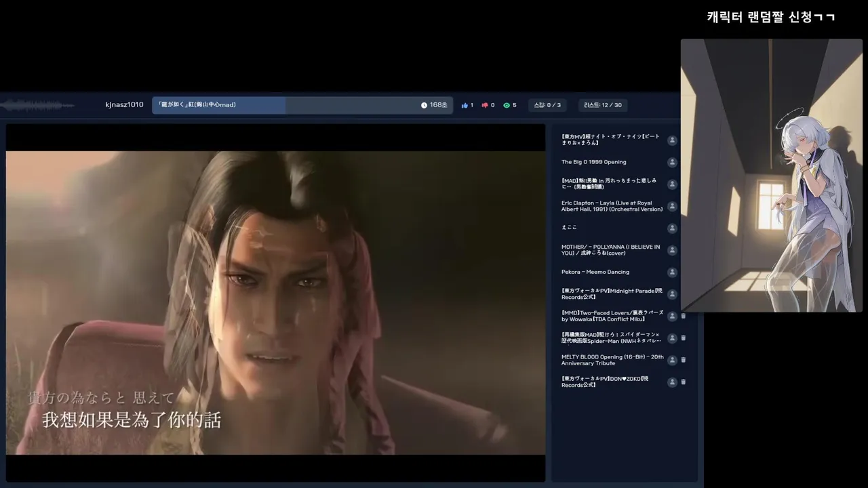Click the 168초 remaining time text

click(439, 105)
